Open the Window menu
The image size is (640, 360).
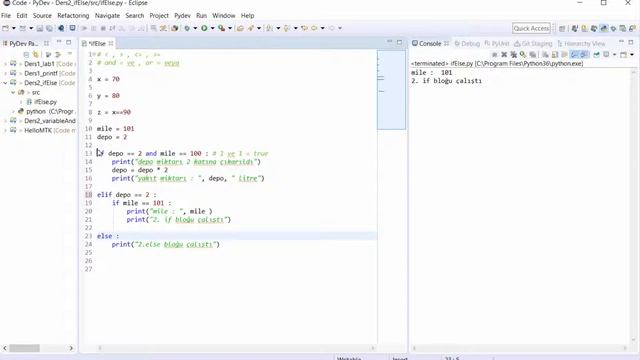224,16
